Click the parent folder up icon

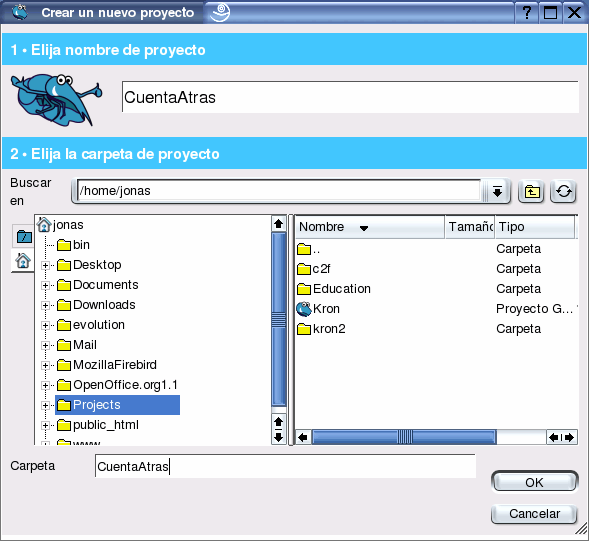[x=531, y=192]
